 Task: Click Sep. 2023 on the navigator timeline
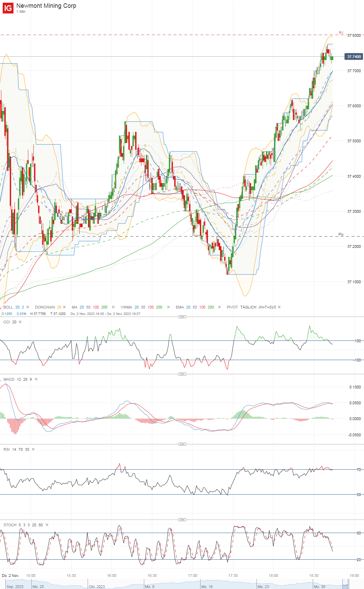pyautogui.click(x=15, y=587)
